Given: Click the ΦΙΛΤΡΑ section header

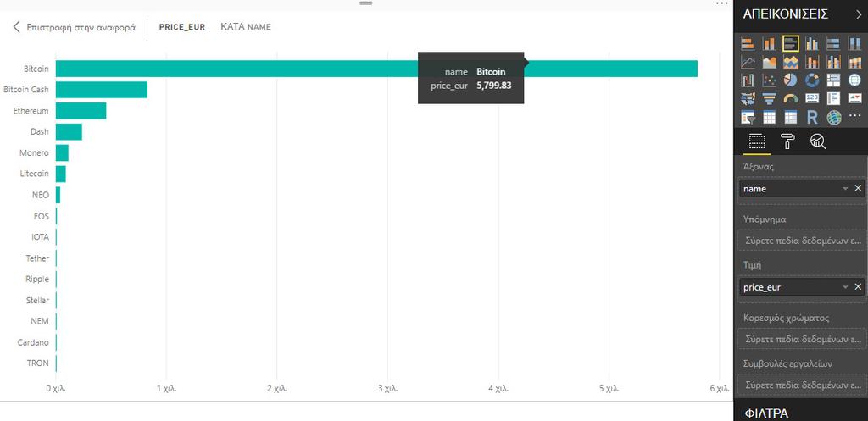Looking at the screenshot, I should 766,413.
